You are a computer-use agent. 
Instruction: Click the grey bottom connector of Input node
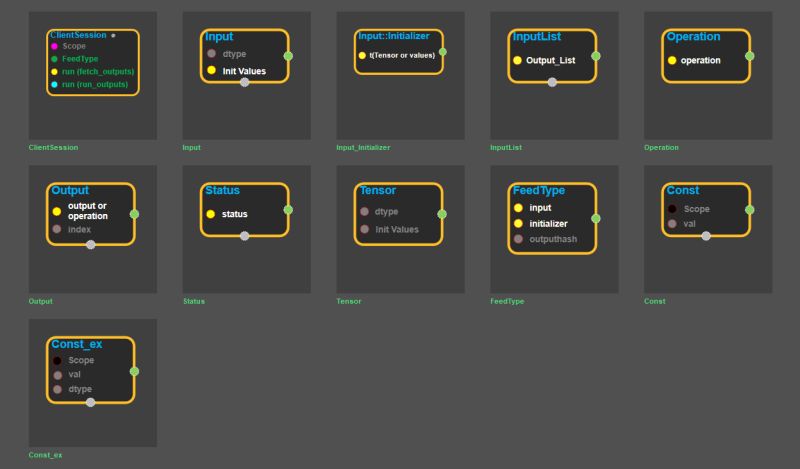244,82
